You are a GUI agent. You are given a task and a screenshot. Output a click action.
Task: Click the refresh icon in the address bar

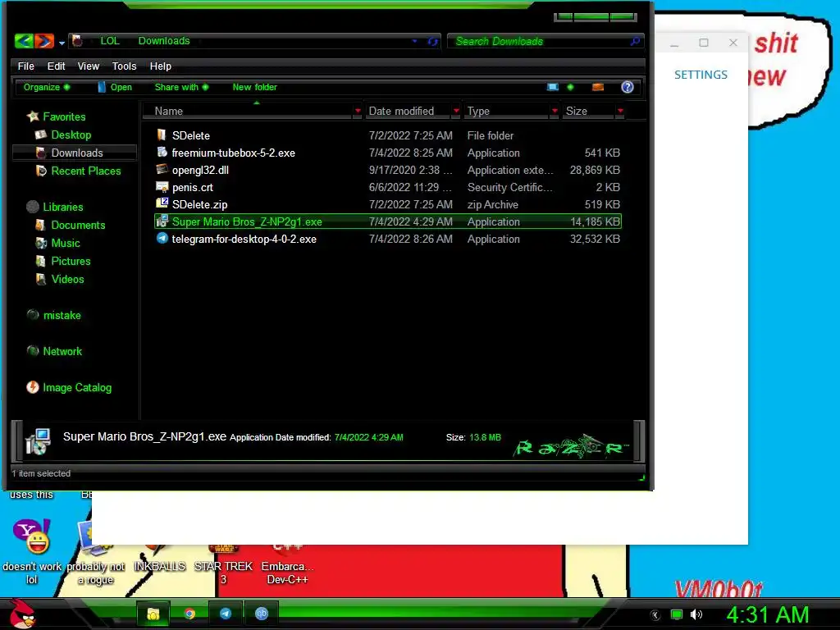(x=432, y=41)
